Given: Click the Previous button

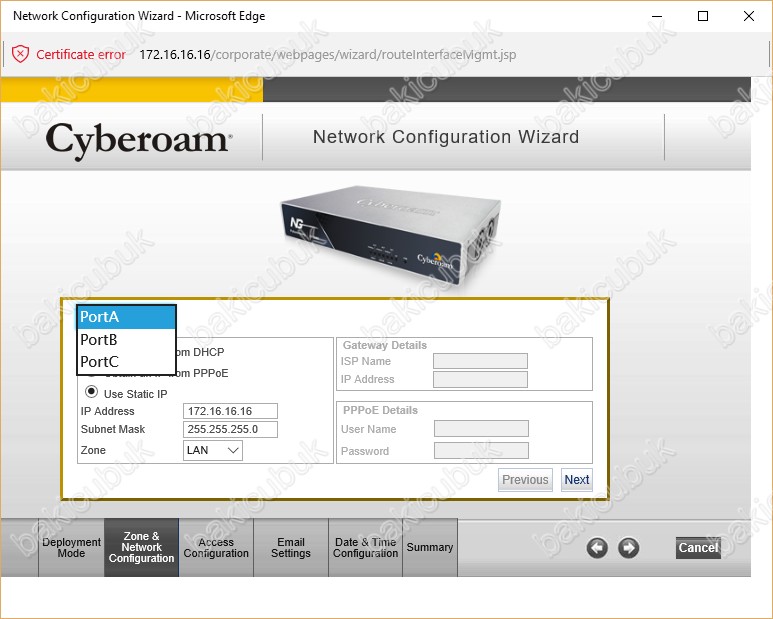Looking at the screenshot, I should click(x=525, y=480).
